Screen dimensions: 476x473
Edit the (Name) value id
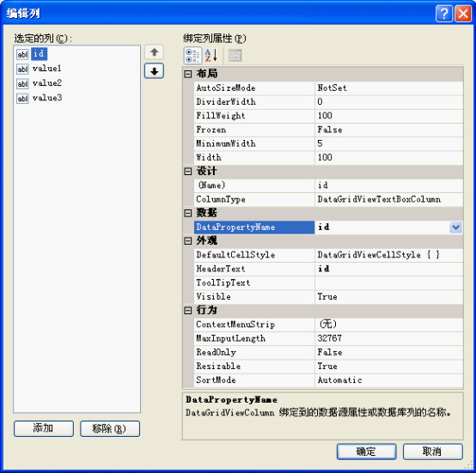point(388,185)
